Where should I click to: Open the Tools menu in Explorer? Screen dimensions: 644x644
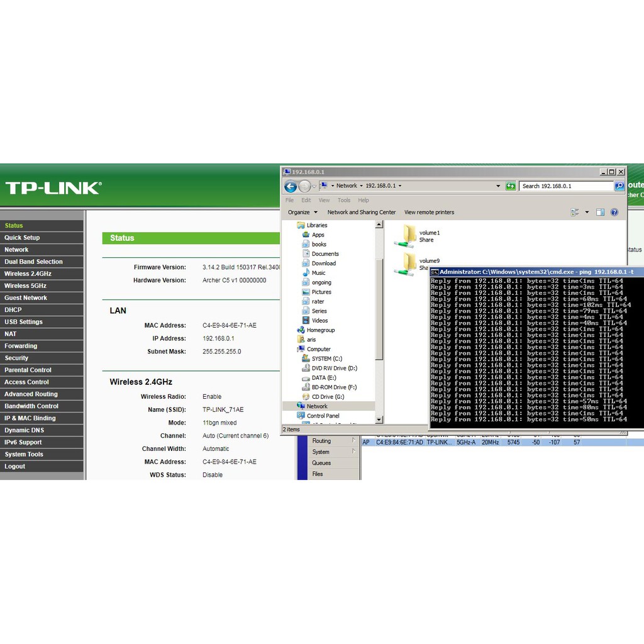[344, 200]
